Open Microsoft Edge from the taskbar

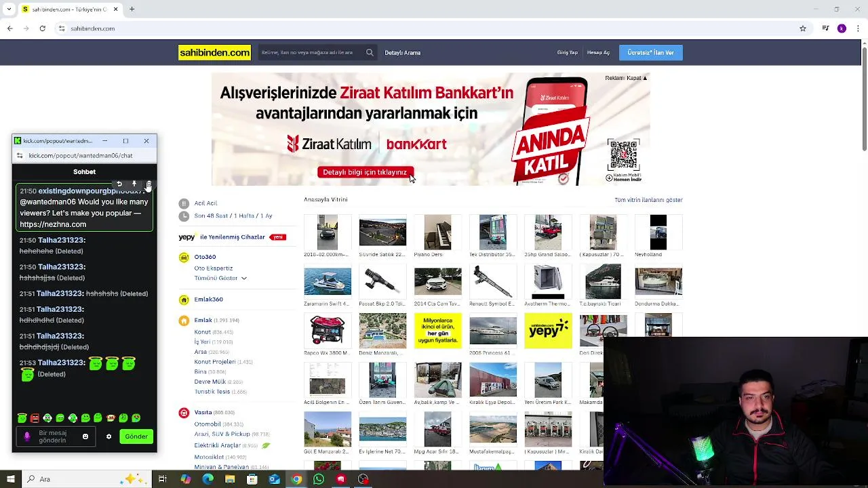[208, 479]
